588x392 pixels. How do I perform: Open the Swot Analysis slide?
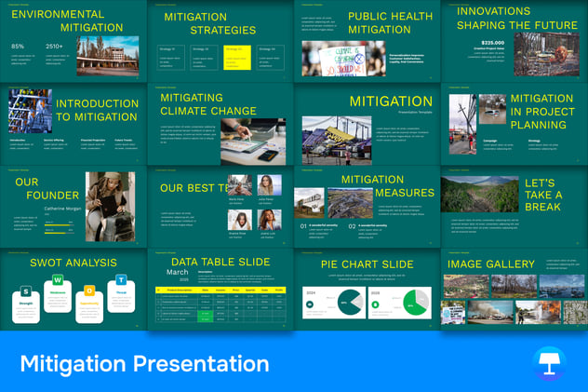pyautogui.click(x=73, y=290)
